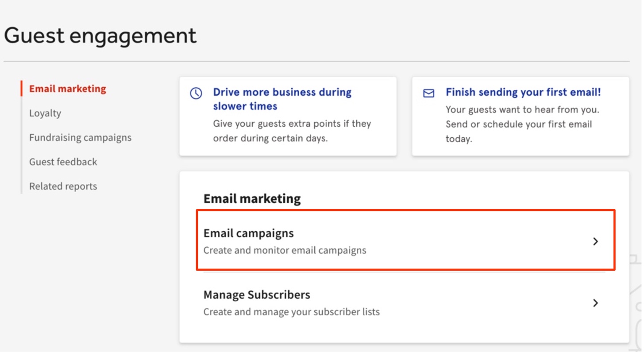Open Manage Subscribers to manage lists
The height and width of the screenshot is (353, 644).
tap(257, 295)
